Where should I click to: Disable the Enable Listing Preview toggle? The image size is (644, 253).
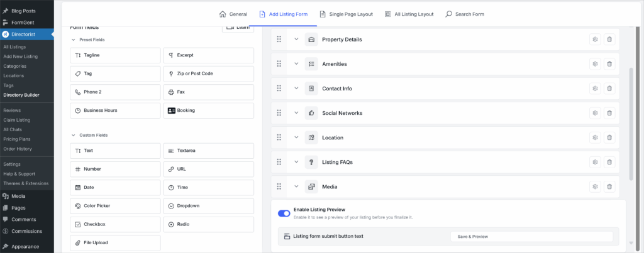point(284,213)
